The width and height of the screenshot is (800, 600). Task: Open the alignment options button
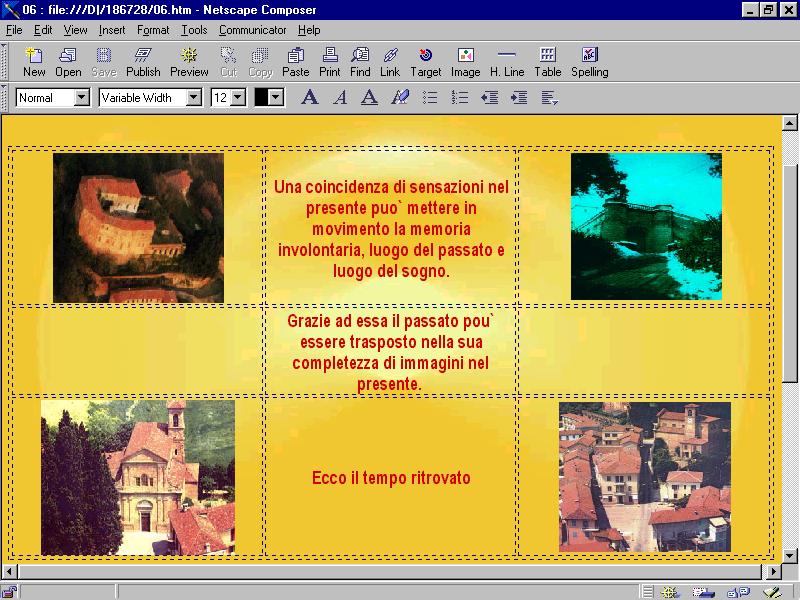549,97
